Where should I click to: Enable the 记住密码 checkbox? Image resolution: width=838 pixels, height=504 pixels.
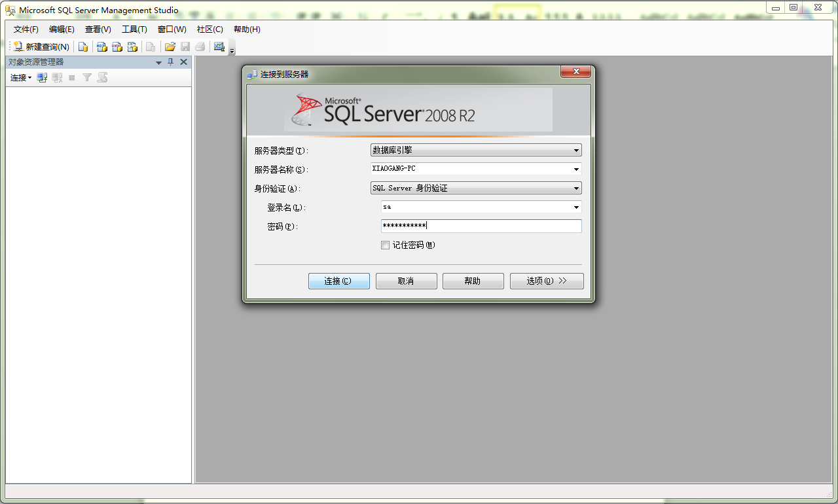(385, 245)
